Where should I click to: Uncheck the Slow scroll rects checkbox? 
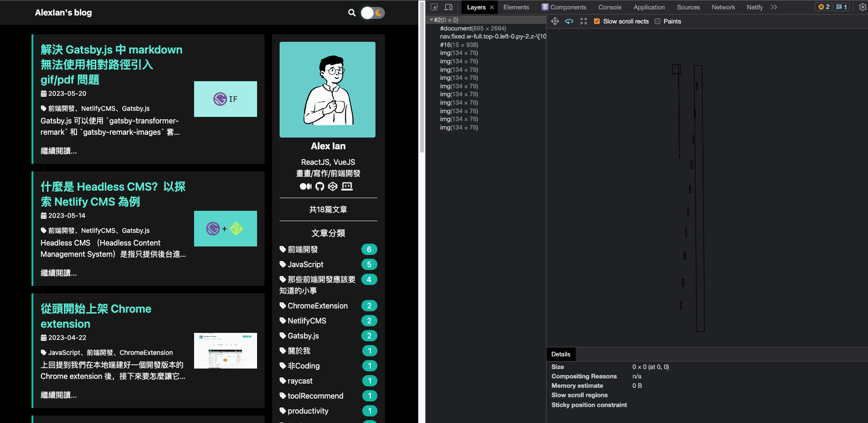(597, 21)
